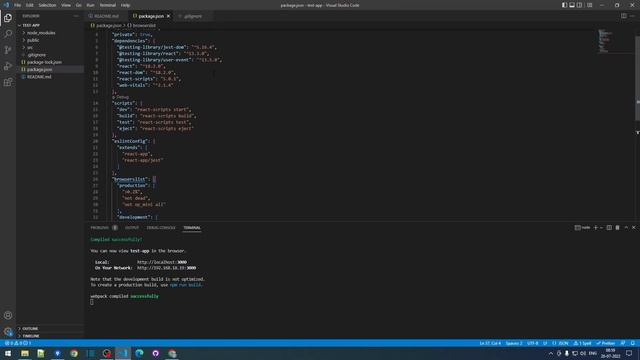Select the node terminal instance
The image size is (640, 360).
(x=583, y=227)
